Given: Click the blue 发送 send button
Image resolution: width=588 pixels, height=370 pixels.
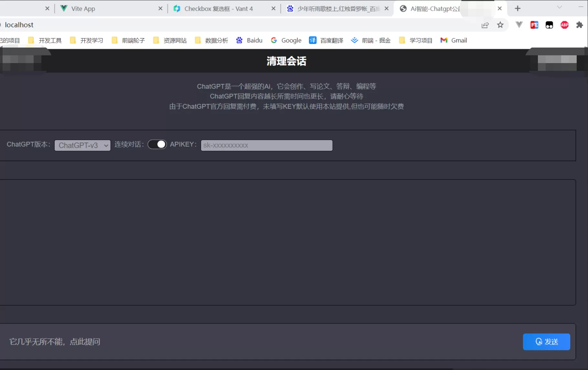Looking at the screenshot, I should [546, 342].
